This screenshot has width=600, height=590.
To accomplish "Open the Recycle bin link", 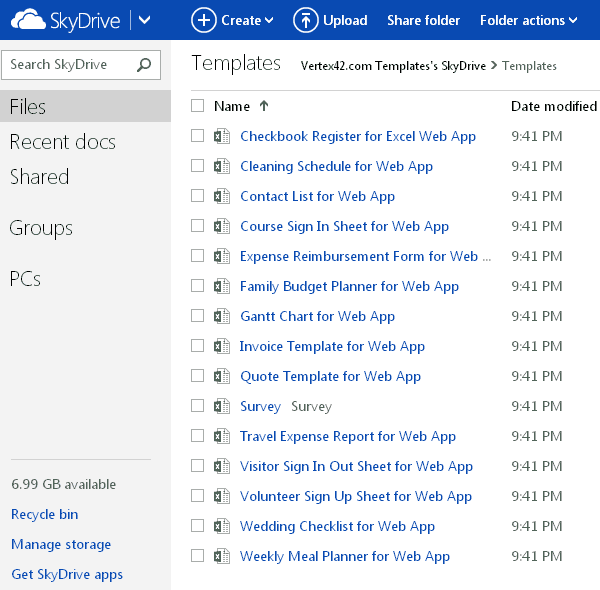I will (x=44, y=514).
